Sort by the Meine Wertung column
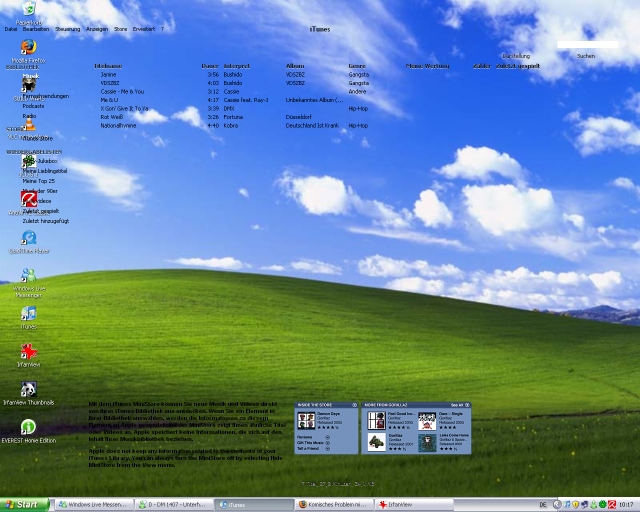640x512 pixels. (x=427, y=66)
